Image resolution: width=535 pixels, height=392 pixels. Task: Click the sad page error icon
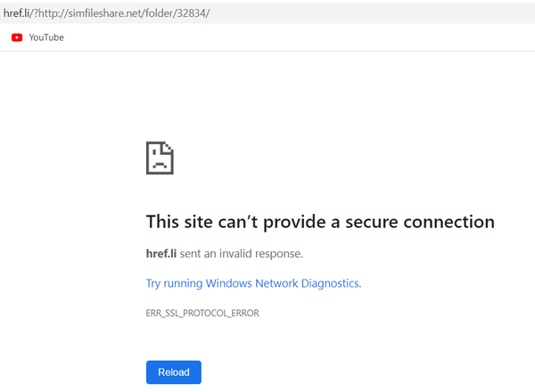pyautogui.click(x=160, y=158)
